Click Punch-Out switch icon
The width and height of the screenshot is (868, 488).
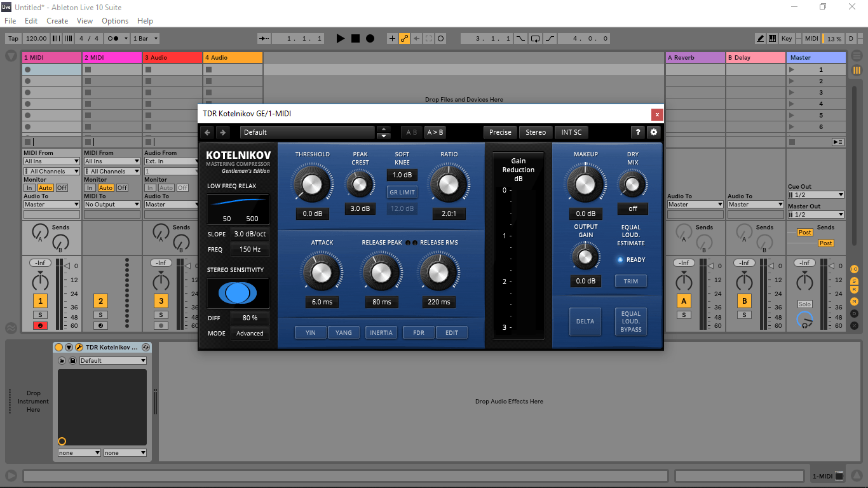(550, 39)
